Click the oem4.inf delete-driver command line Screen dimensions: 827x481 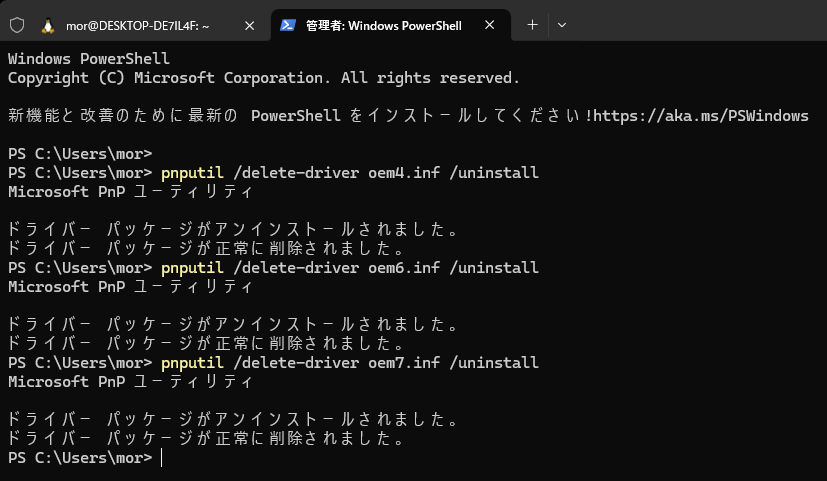[273, 172]
